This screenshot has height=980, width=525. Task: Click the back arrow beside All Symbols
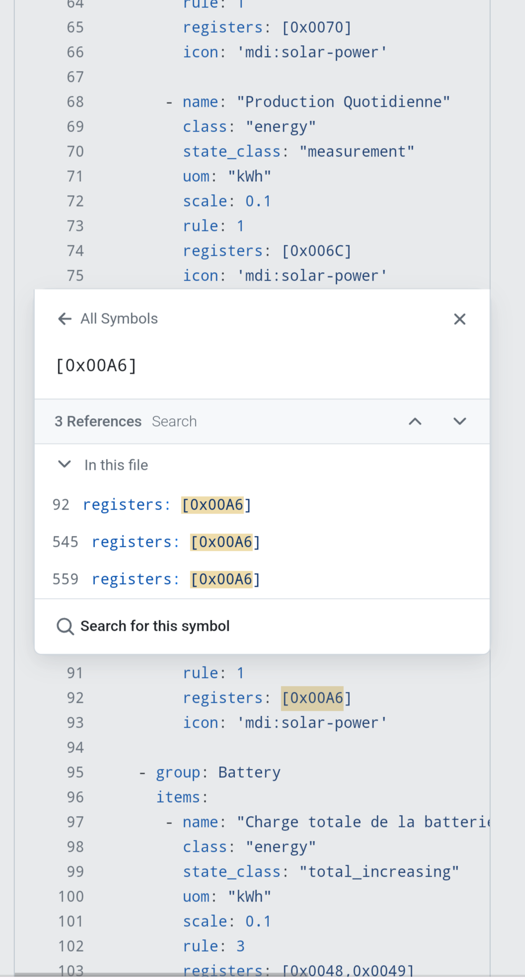tap(65, 319)
